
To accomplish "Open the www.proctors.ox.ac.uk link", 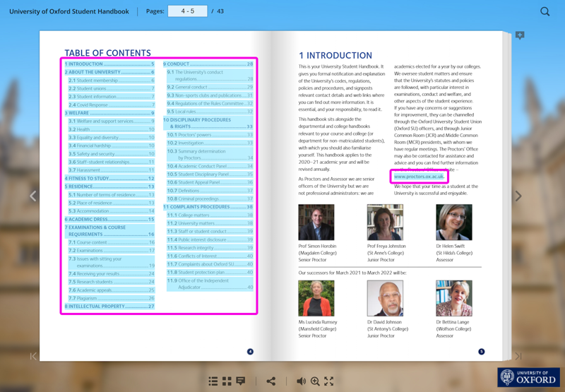I will coord(419,177).
